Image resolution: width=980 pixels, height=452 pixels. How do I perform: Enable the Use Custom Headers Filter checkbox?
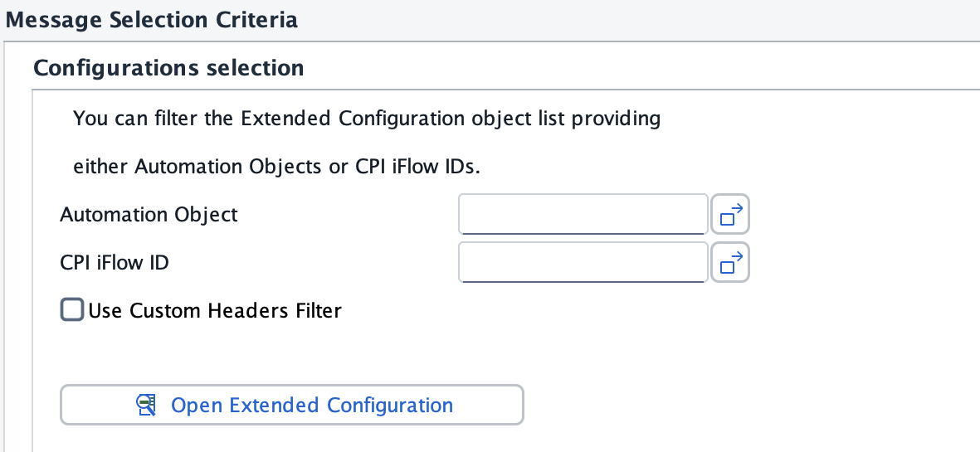pos(72,310)
